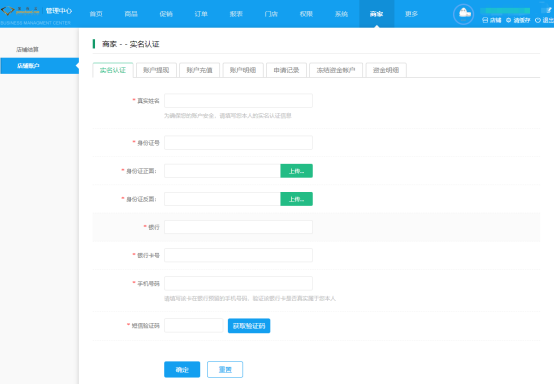
Task: Expand the 更多 navigation menu
Action: coord(412,14)
